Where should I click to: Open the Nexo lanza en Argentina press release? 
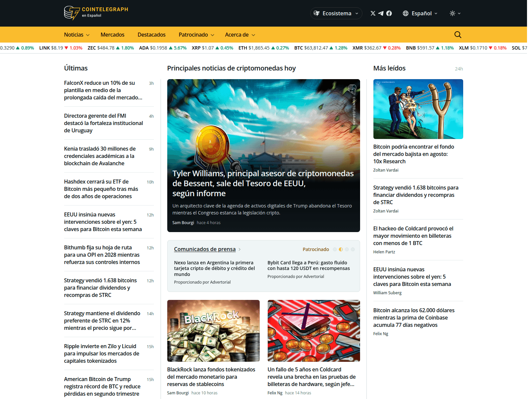[214, 268]
